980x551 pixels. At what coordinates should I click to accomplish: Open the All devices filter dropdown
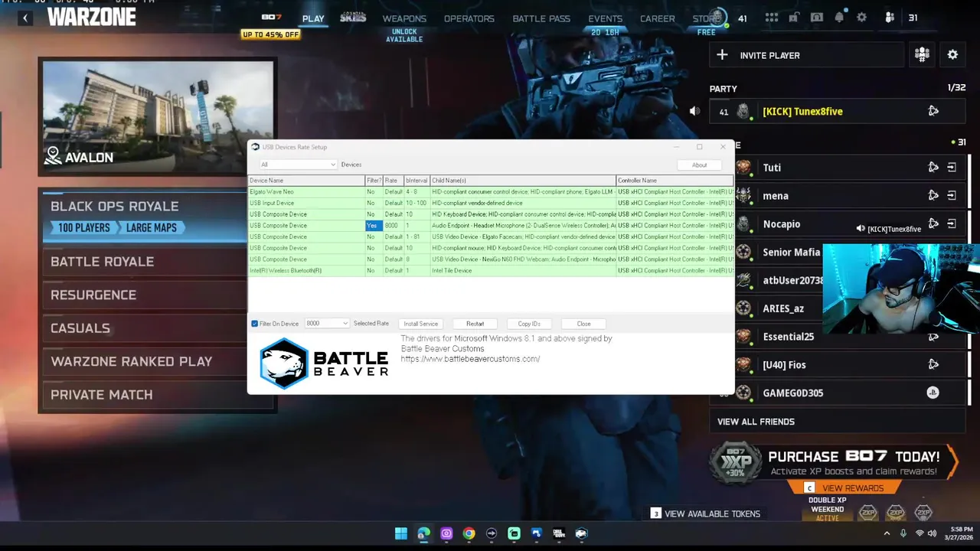click(298, 165)
